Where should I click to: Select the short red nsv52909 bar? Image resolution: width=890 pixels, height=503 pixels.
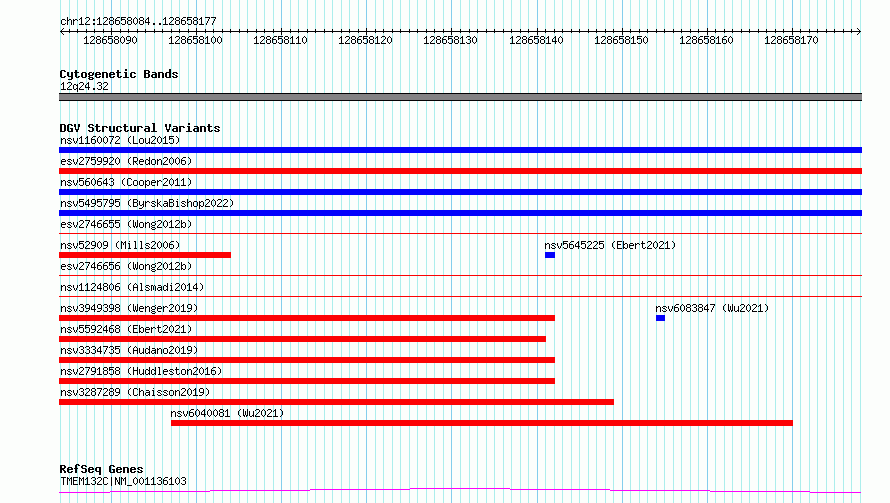[x=145, y=255]
